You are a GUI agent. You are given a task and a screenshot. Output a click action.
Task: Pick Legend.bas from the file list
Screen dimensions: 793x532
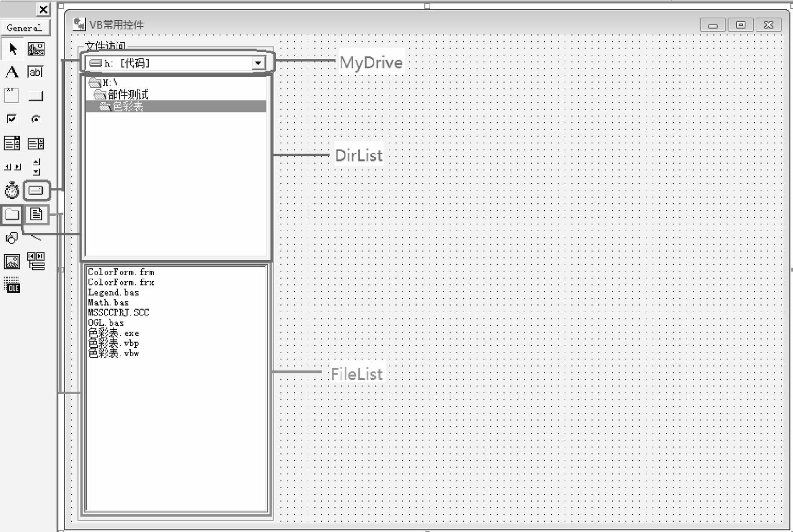(x=114, y=293)
